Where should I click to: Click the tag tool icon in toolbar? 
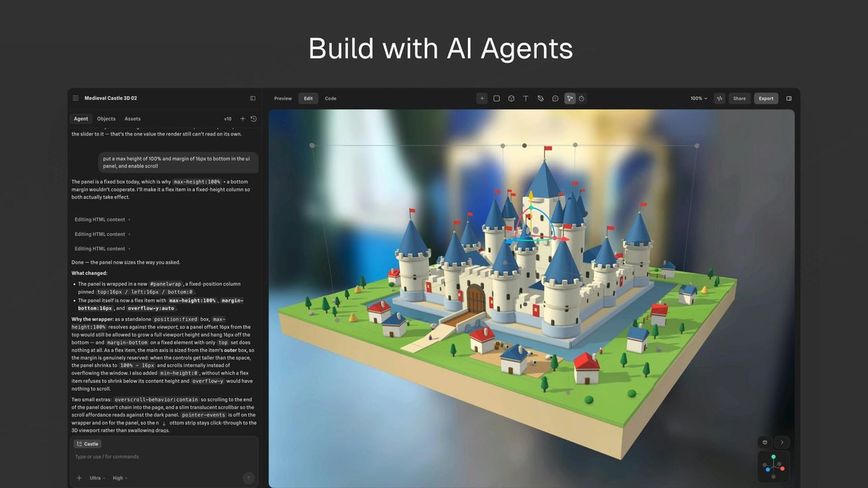click(x=540, y=98)
